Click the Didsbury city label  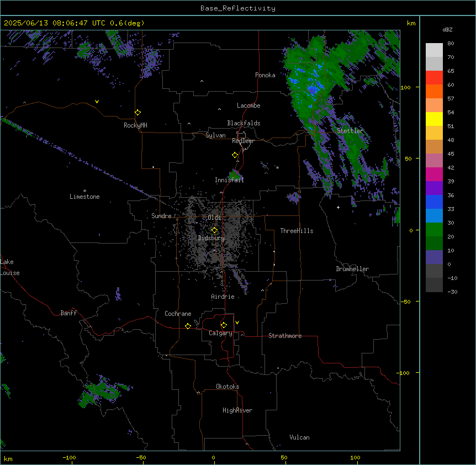(x=211, y=238)
